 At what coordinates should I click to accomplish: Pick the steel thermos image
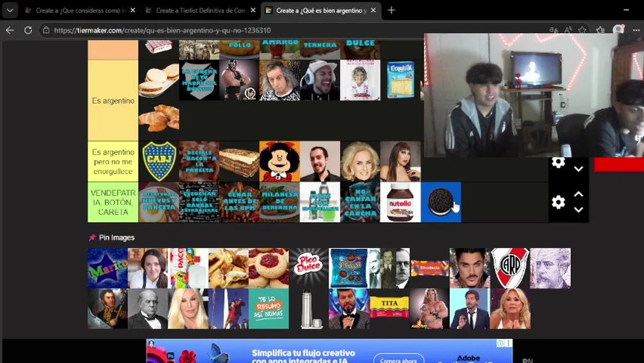[x=309, y=309]
